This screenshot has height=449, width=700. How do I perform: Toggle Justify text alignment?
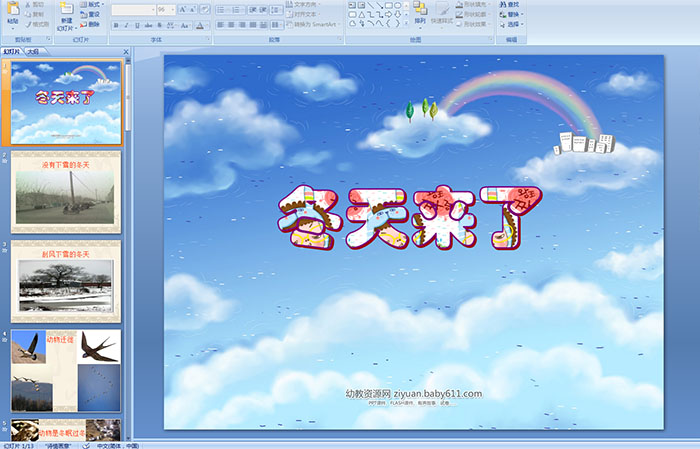[x=253, y=25]
